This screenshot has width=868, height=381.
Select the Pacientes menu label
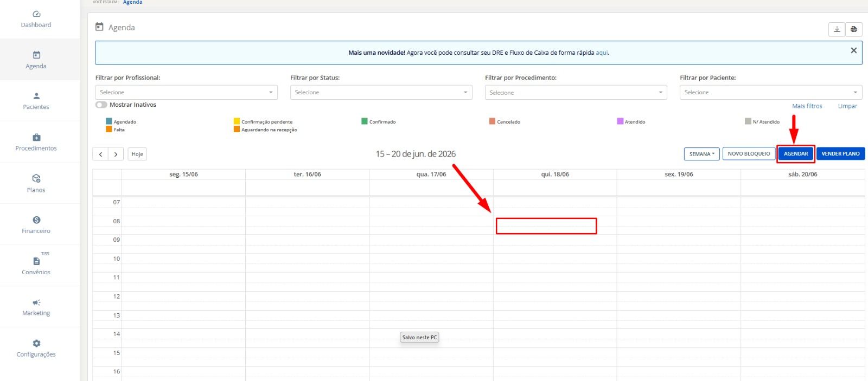[x=36, y=107]
